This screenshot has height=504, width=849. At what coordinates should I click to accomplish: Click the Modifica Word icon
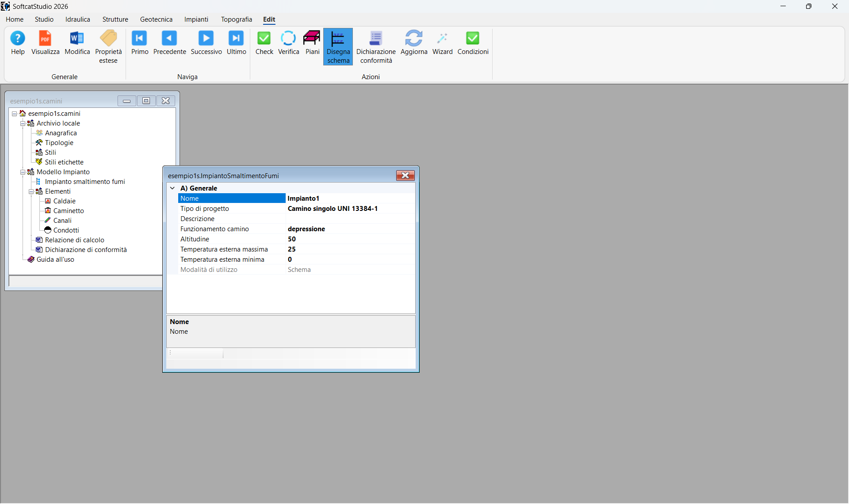click(x=77, y=42)
